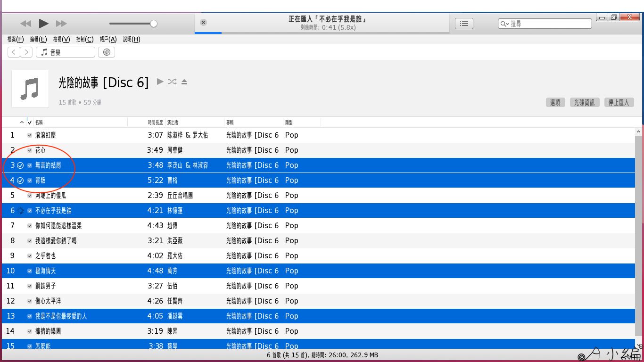This screenshot has height=362, width=644.
Task: Click the imported checkmark icon on track 4
Action: 20,181
